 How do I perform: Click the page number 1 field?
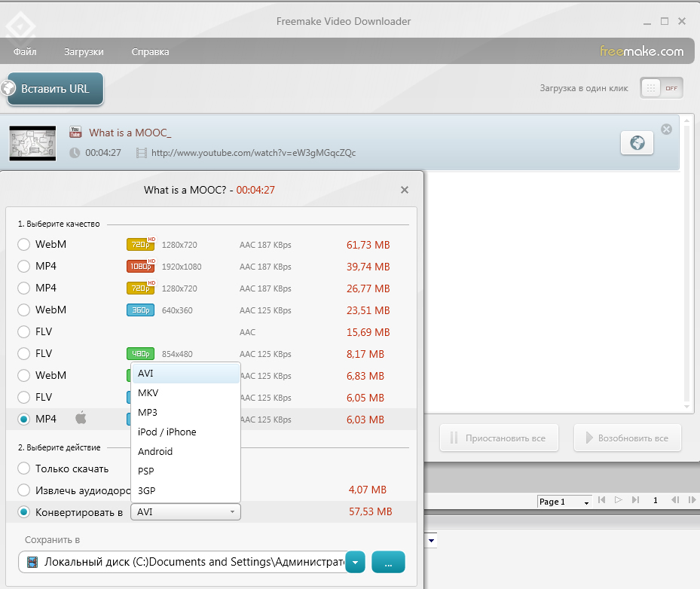(656, 500)
